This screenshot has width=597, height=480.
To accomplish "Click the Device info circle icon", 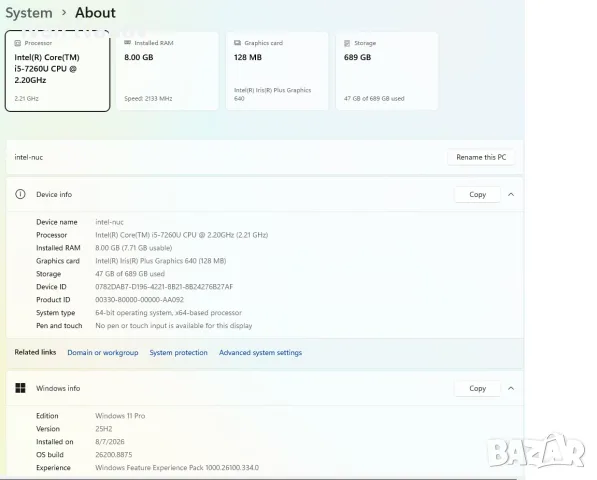I will [20, 194].
